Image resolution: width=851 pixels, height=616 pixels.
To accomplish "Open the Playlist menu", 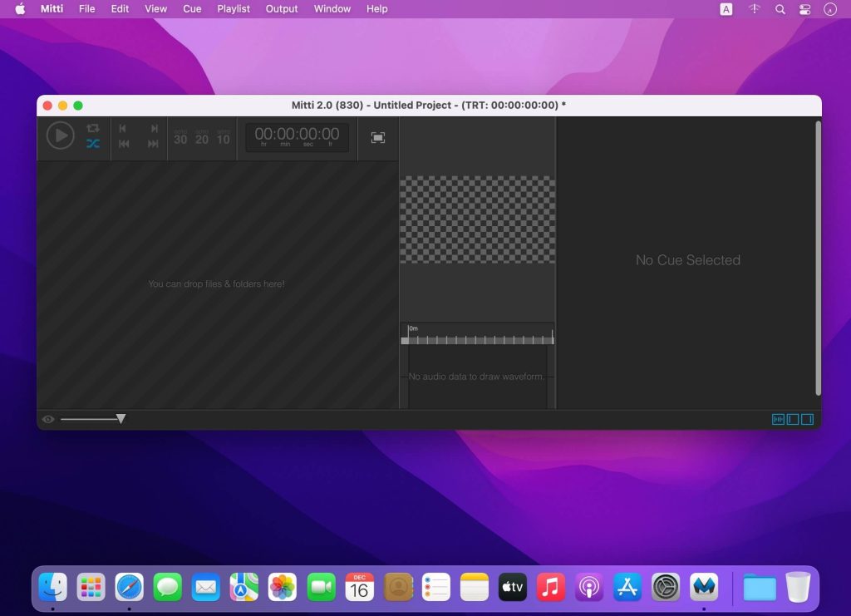I will pos(234,9).
